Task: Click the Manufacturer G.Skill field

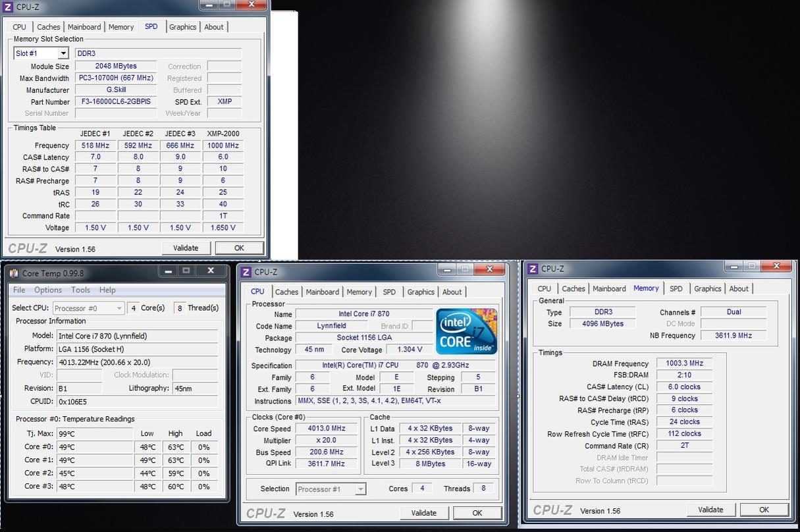Action: coord(116,90)
